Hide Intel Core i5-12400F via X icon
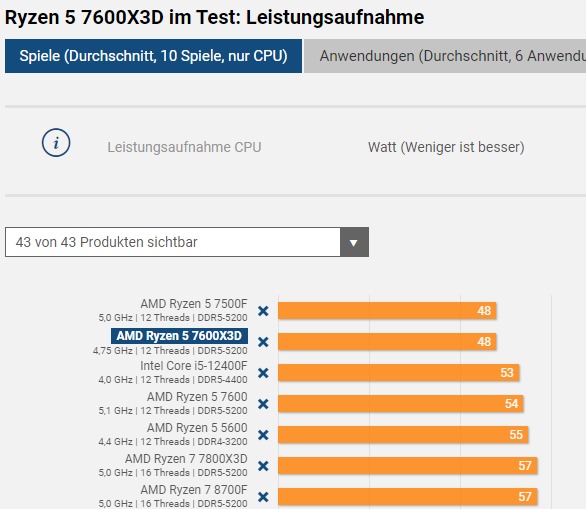Viewport: 586px width, 509px height. 263,373
